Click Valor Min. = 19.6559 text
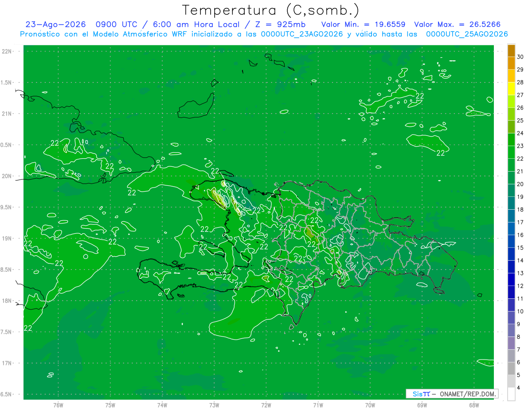The image size is (532, 411). [364, 25]
